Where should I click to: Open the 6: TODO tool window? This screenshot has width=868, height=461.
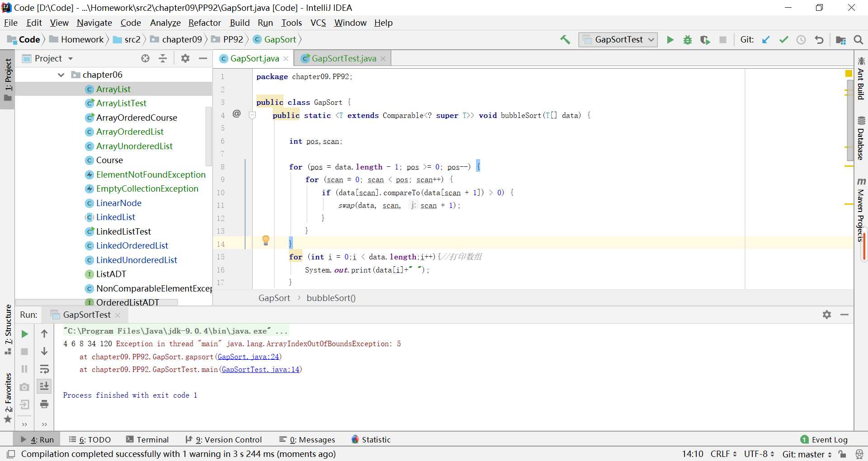point(90,440)
